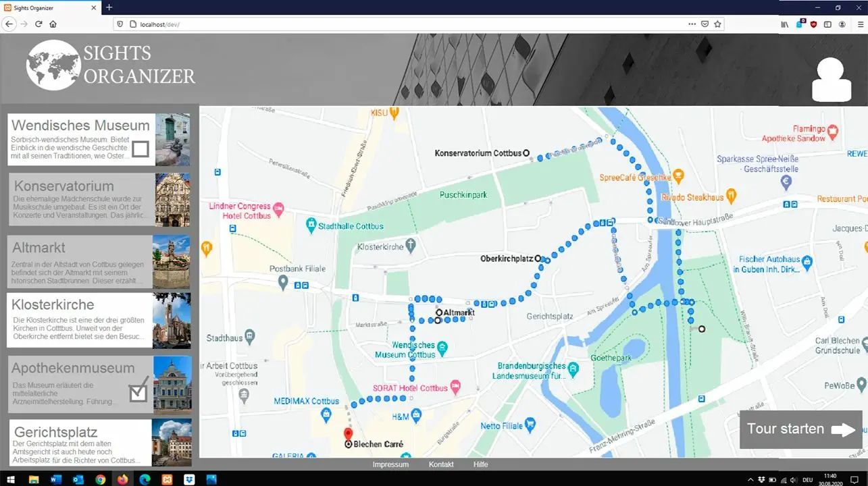
Task: Click the Oberkirchplatz route waypoint
Action: (x=538, y=259)
